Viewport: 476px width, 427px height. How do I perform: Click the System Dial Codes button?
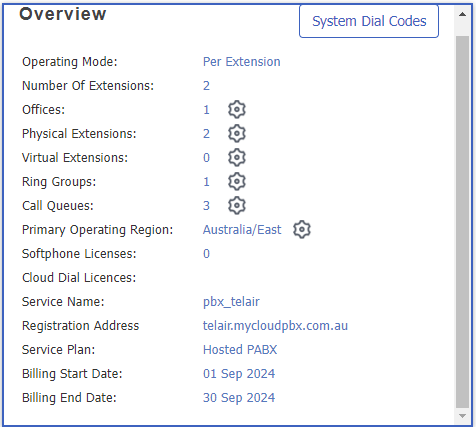tap(369, 21)
